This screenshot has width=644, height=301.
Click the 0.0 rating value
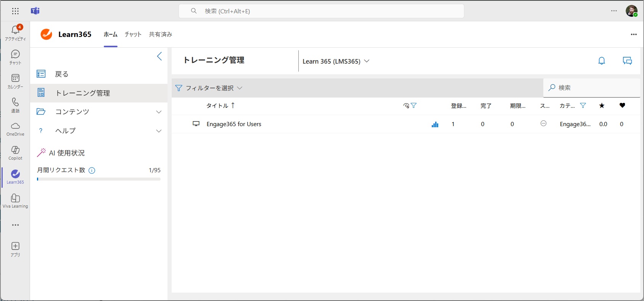click(603, 124)
